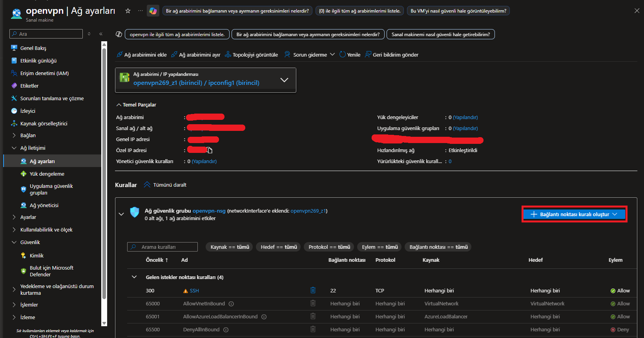This screenshot has height=338, width=644.
Task: Click Bağlantı noktası kuralı oluştur button
Action: pos(574,214)
